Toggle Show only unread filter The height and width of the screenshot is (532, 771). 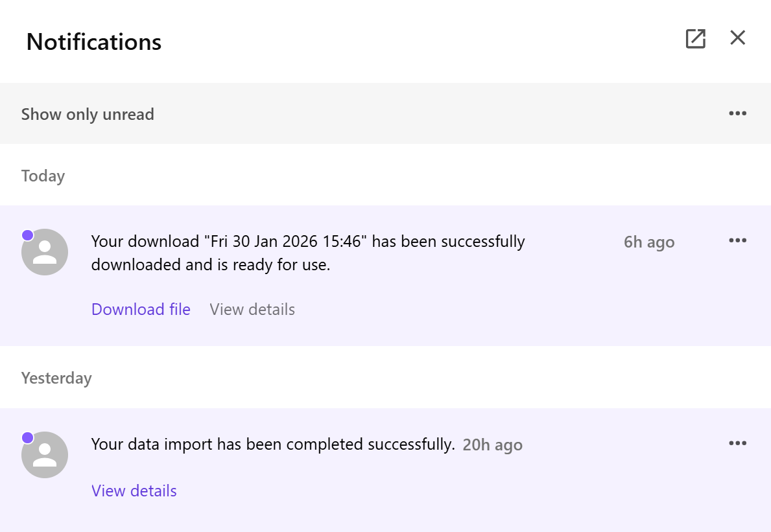(x=88, y=115)
